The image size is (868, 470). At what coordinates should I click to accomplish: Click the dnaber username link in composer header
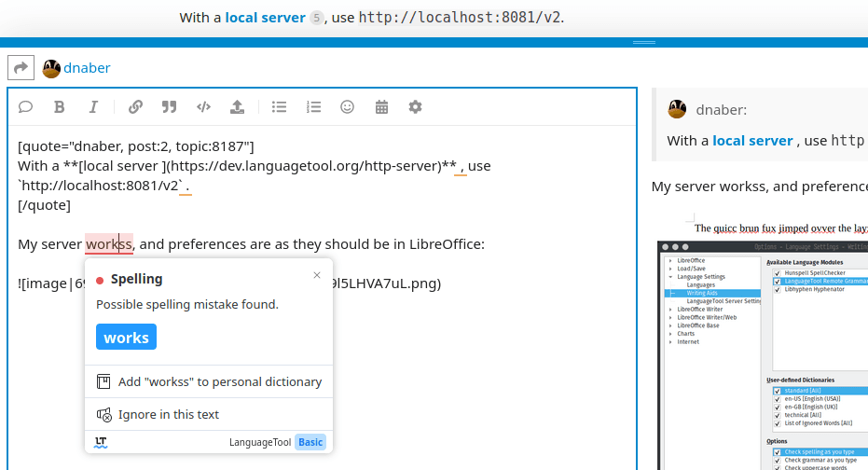87,68
